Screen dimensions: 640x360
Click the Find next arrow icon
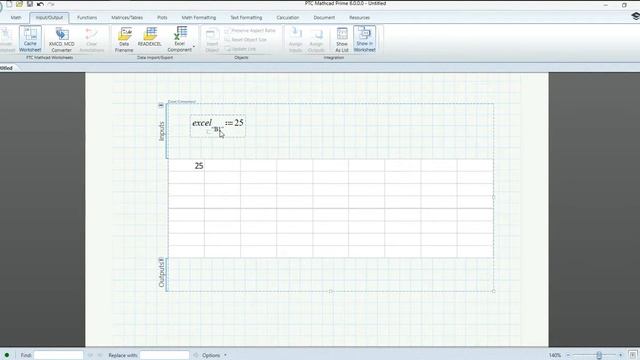point(100,355)
